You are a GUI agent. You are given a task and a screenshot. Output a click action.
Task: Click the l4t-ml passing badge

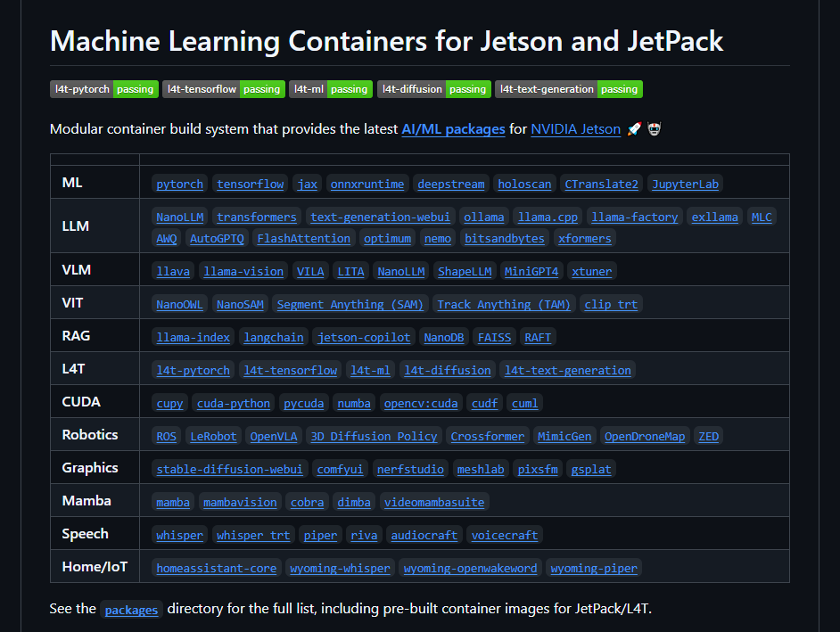[331, 89]
